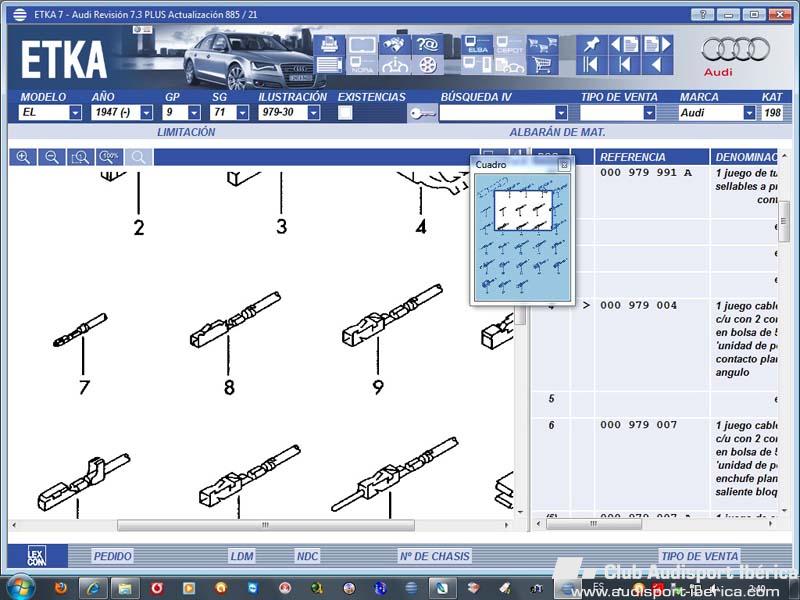Open the SG dropdown
Image resolution: width=800 pixels, height=600 pixels.
click(243, 112)
